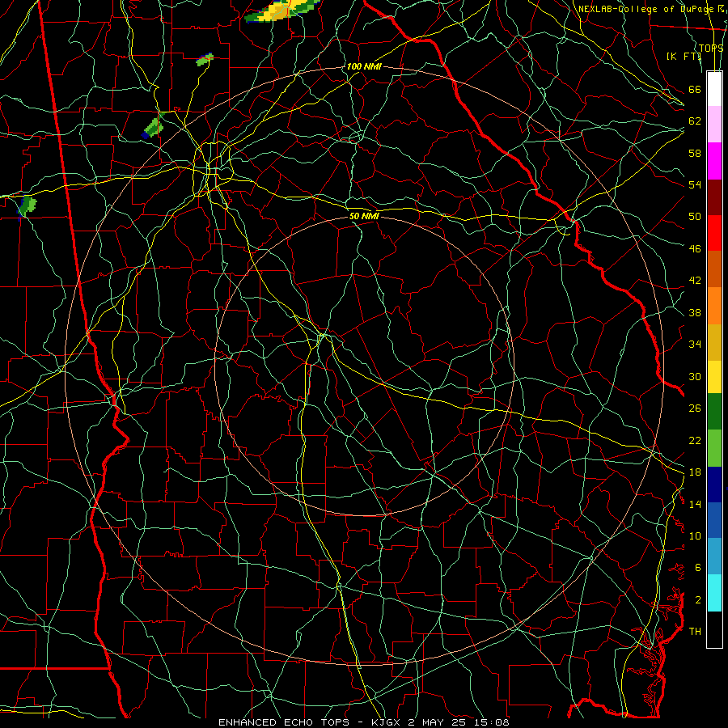Click the legend value 38
The image size is (728, 728).
click(x=695, y=312)
